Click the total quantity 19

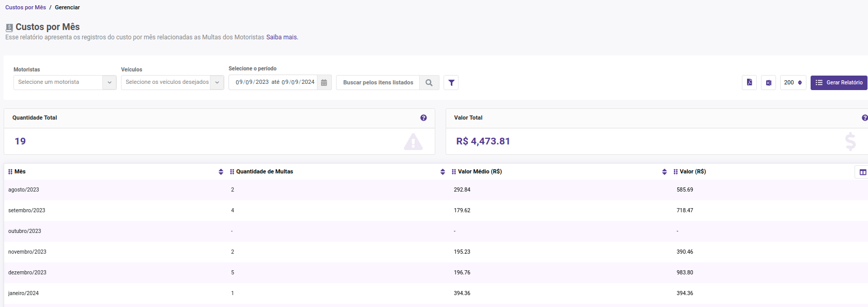click(x=20, y=141)
